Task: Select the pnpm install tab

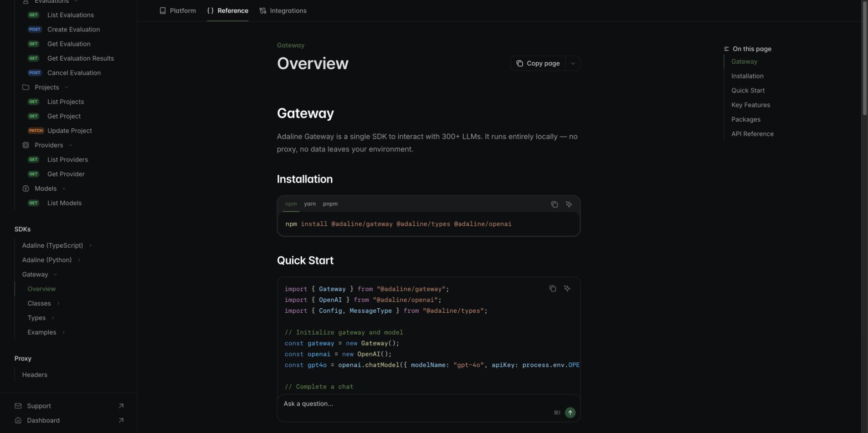Action: (330, 204)
